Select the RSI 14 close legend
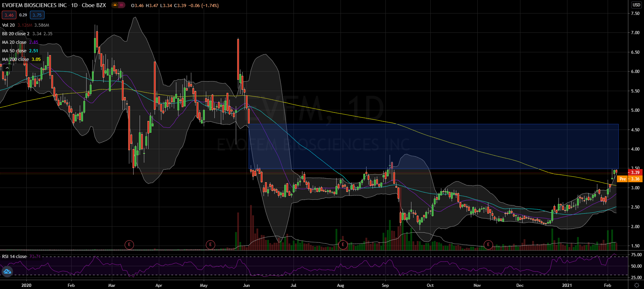 coord(14,257)
